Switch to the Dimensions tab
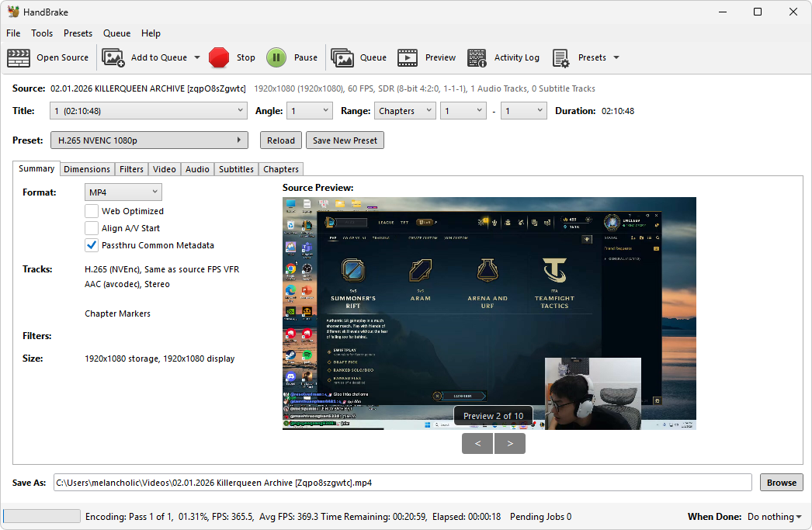This screenshot has width=812, height=530. [x=86, y=169]
